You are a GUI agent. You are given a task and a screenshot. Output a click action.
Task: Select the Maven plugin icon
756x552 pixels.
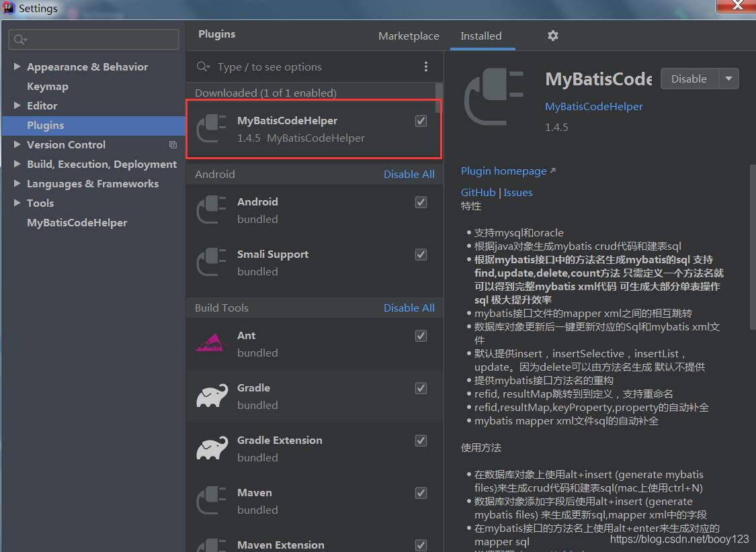point(212,501)
